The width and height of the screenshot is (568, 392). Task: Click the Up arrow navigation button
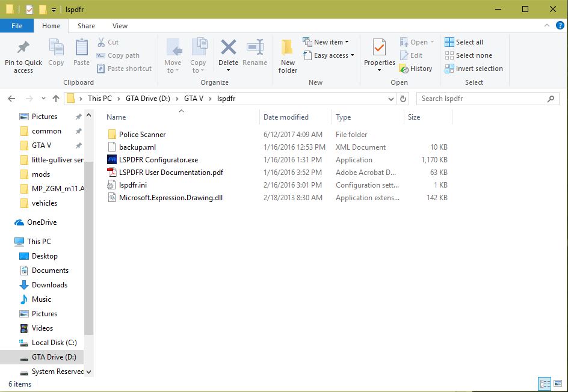click(x=56, y=99)
